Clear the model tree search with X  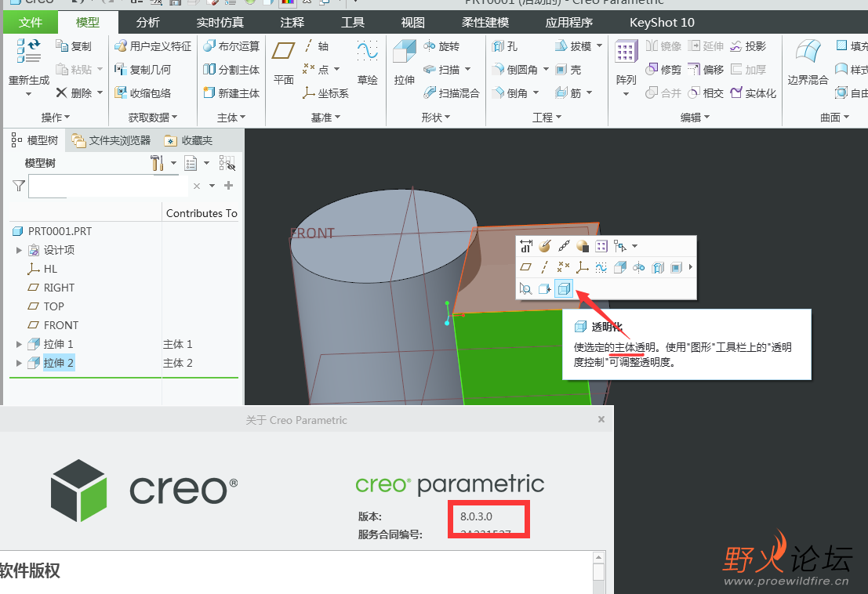197,187
